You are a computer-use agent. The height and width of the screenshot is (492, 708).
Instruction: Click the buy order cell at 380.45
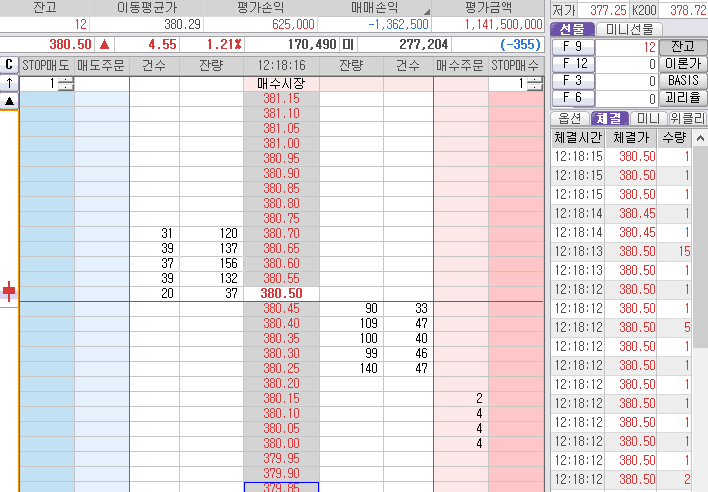(461, 308)
